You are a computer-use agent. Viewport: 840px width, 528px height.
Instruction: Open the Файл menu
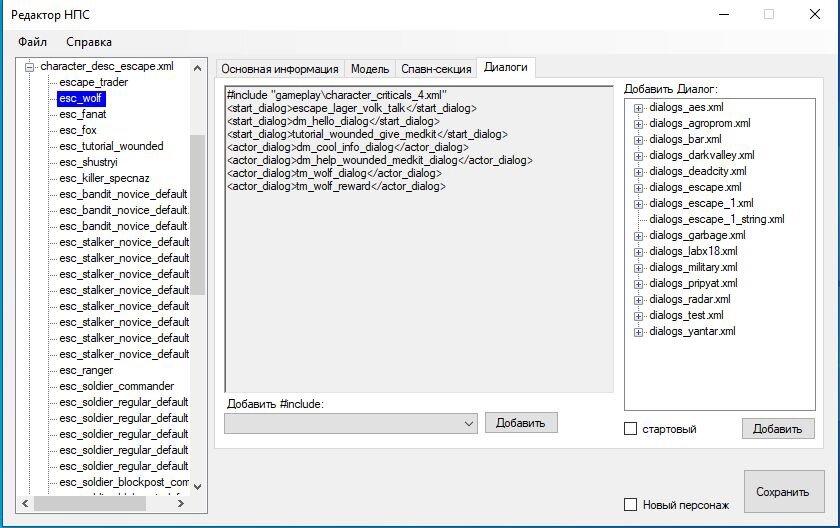point(32,42)
